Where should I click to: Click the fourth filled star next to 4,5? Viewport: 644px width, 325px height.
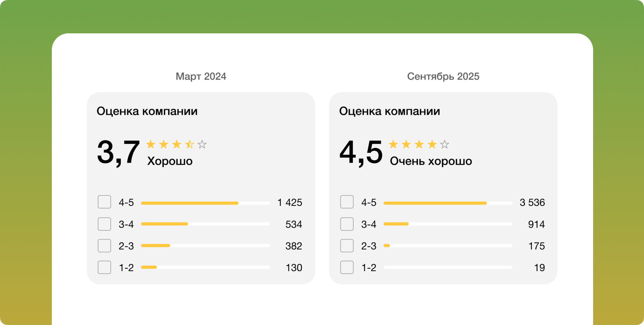pyautogui.click(x=432, y=144)
